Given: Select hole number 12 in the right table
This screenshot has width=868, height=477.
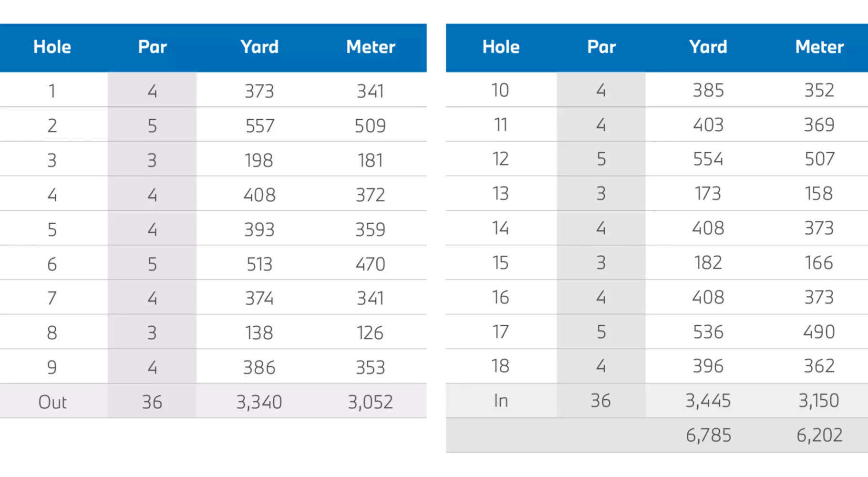Looking at the screenshot, I should pyautogui.click(x=500, y=159).
